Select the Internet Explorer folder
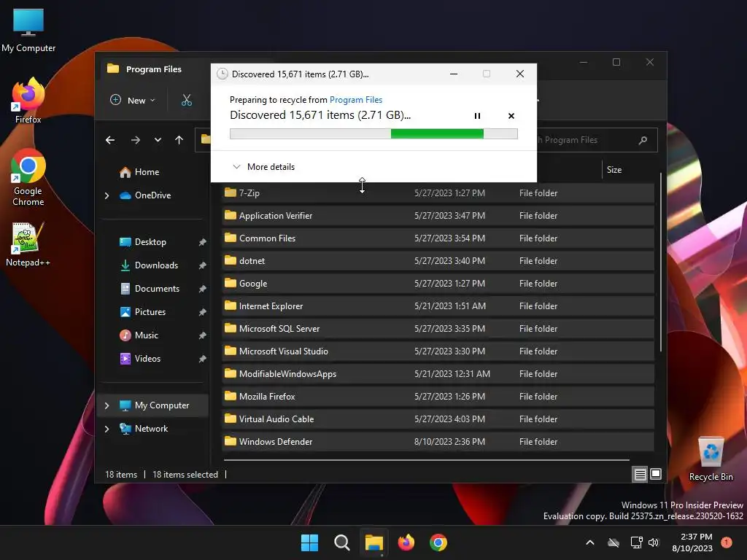Screen dimensions: 747x560 pyautogui.click(x=438, y=306)
